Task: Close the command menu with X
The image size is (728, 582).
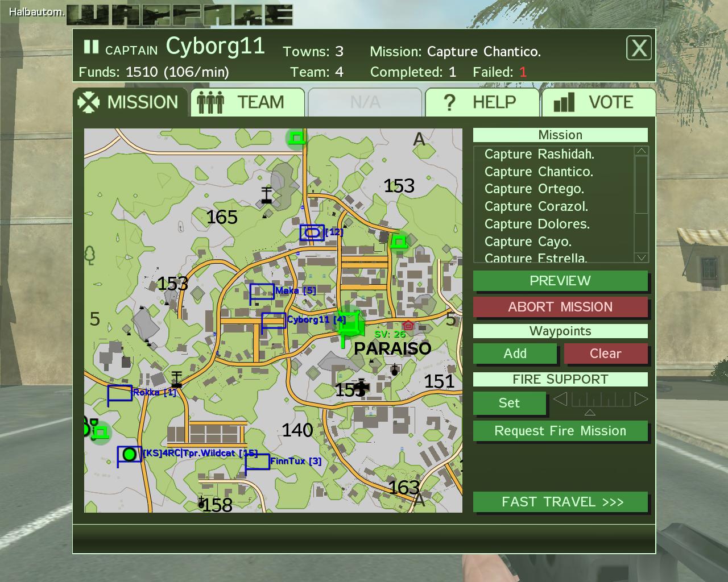Action: point(639,48)
